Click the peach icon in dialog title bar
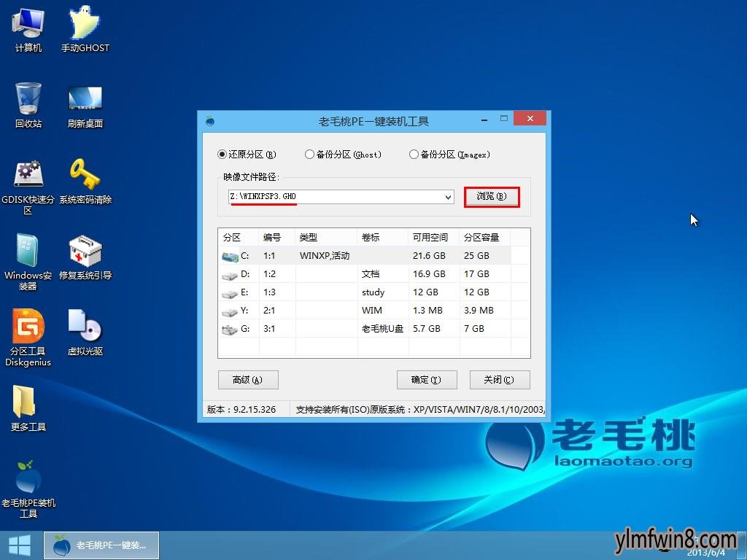 coord(209,120)
